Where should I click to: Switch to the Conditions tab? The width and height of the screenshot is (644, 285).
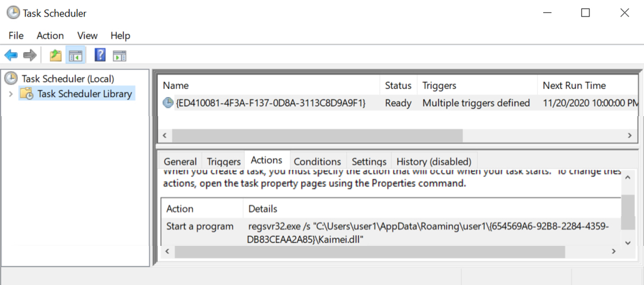[317, 161]
